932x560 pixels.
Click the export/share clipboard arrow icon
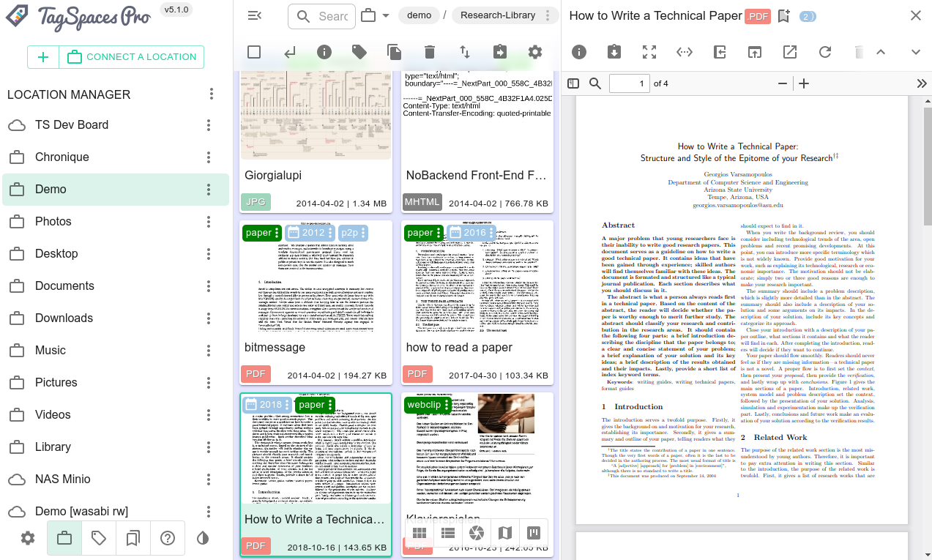500,52
